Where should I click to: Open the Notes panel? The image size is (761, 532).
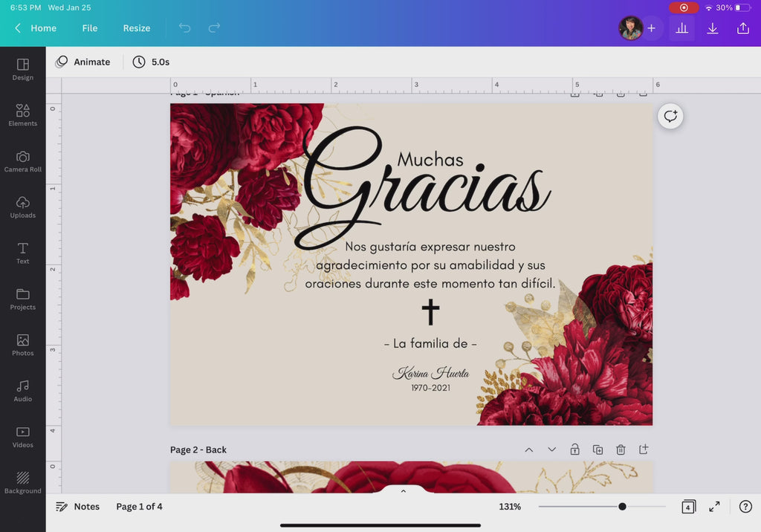[x=77, y=507]
